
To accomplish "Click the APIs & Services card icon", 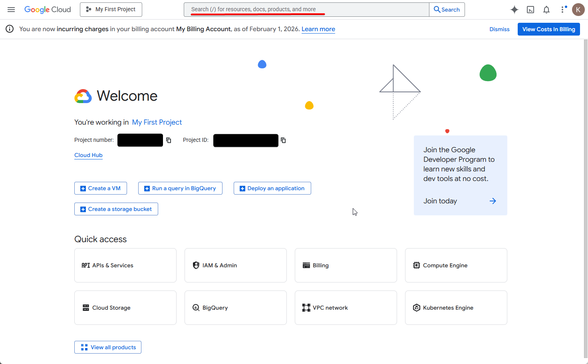I will pyautogui.click(x=86, y=265).
